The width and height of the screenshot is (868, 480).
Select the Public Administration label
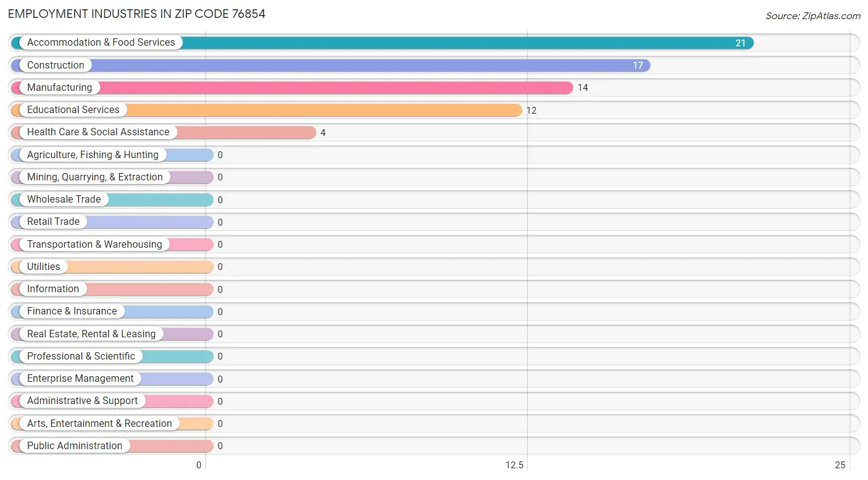[x=75, y=446]
